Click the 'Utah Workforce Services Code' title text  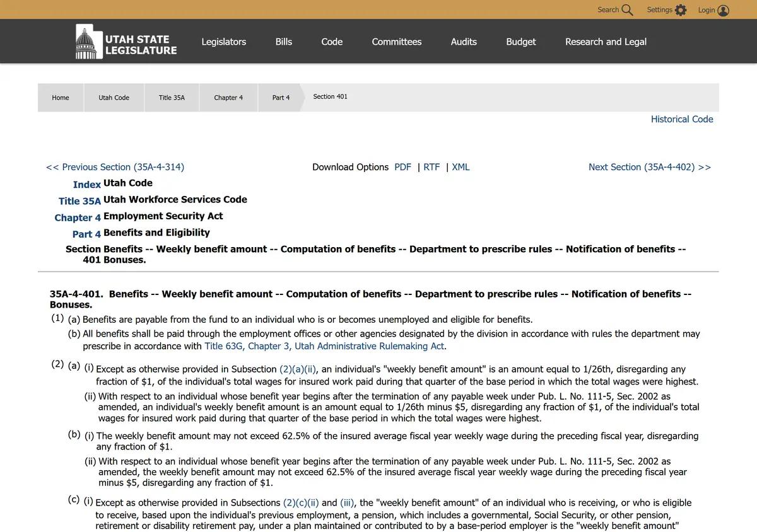(175, 199)
